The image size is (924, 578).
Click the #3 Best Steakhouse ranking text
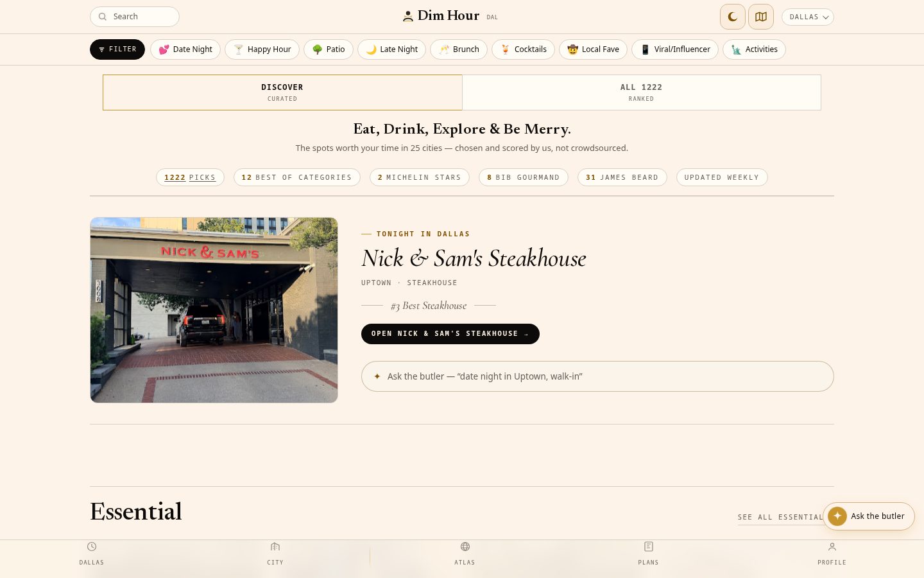click(x=429, y=306)
